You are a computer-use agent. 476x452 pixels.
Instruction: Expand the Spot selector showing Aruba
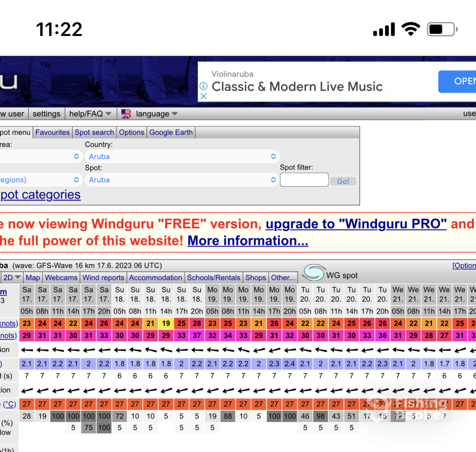[182, 180]
